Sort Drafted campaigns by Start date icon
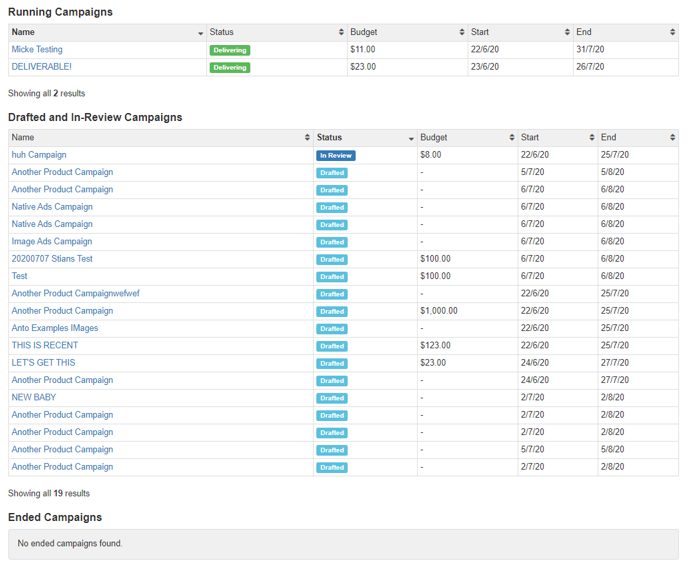Viewport: 688px width, 569px height. pos(590,138)
